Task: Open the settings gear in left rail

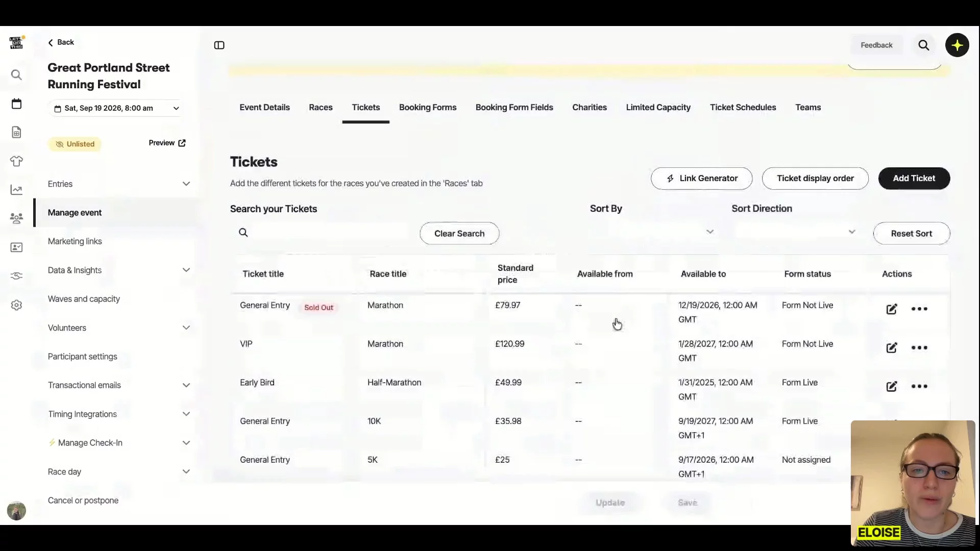Action: click(16, 305)
